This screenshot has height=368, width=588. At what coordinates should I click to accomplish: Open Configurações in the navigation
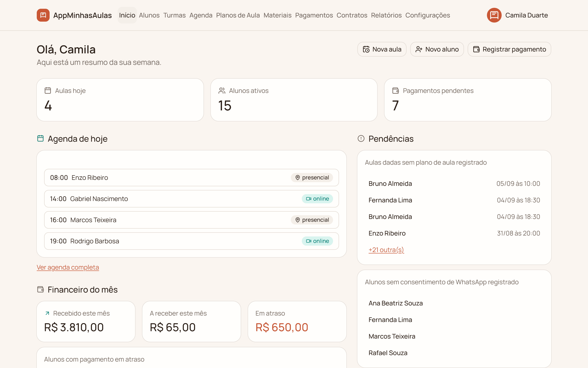427,15
